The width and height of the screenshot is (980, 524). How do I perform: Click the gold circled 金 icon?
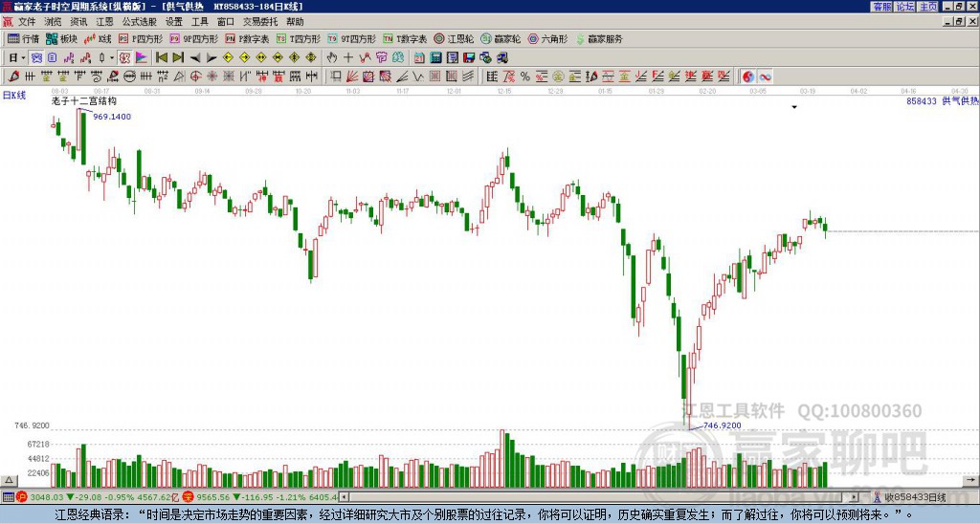point(558,76)
